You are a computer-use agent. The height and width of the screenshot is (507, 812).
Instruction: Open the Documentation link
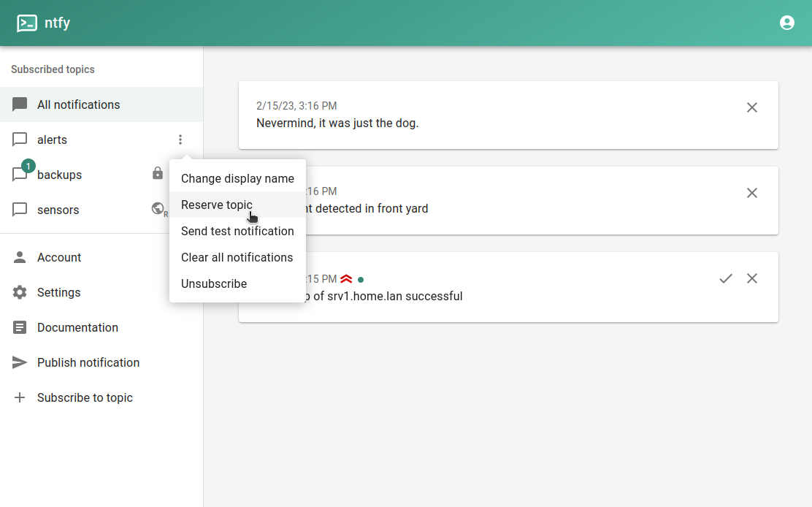(77, 327)
